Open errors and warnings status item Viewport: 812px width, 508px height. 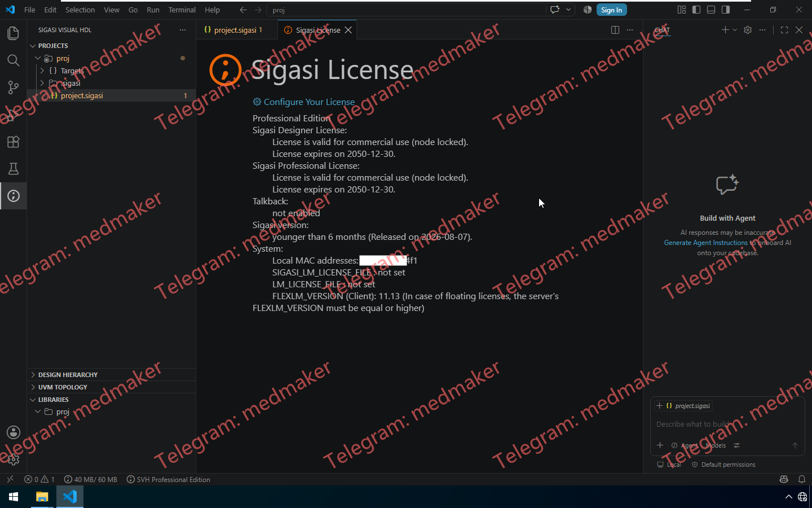coord(39,479)
